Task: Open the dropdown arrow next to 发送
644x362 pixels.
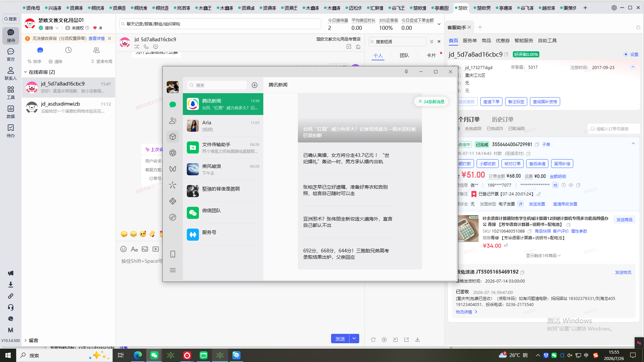Action: pos(354,339)
